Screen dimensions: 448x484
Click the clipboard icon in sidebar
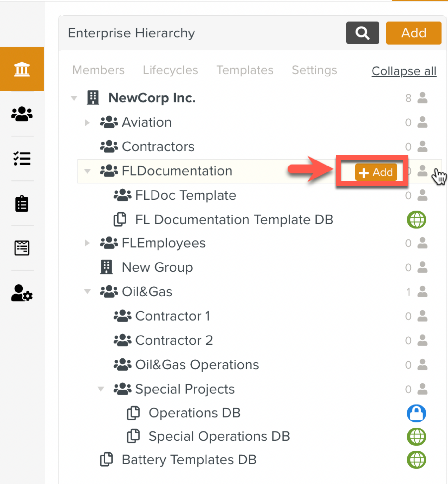pos(22,204)
